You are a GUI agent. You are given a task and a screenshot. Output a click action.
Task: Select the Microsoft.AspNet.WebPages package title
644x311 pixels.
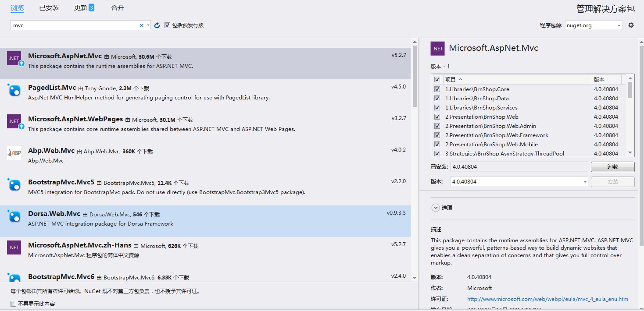tap(75, 119)
